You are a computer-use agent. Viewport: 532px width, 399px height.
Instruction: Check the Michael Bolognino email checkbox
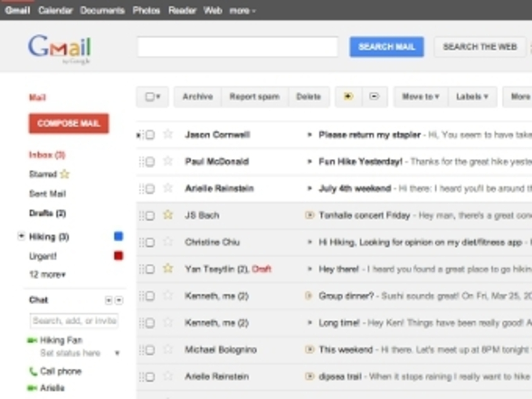coord(150,350)
